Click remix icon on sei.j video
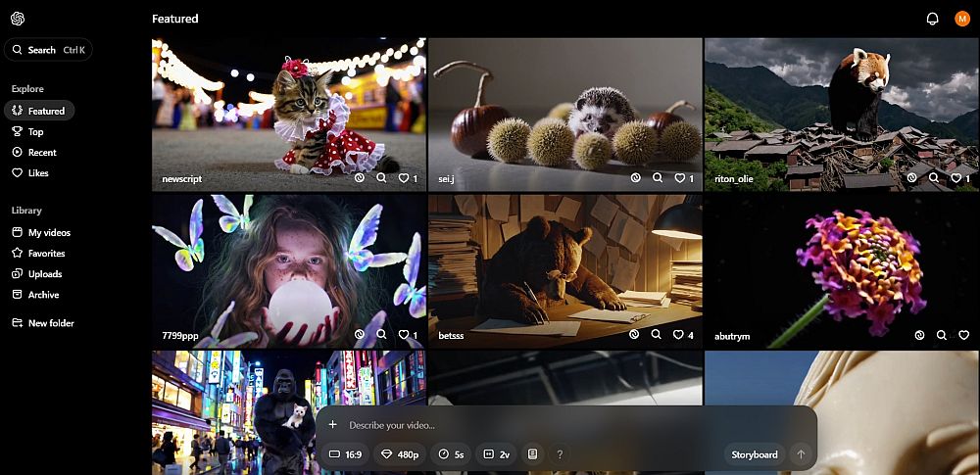 (636, 178)
